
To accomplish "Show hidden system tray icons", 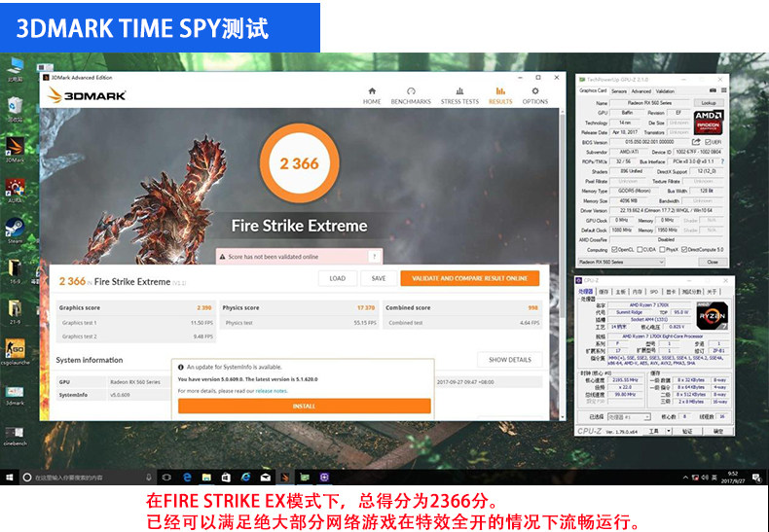I will [x=685, y=478].
